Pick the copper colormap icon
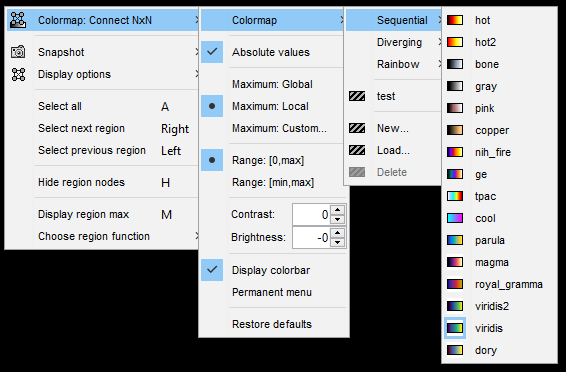This screenshot has height=372, width=566. click(455, 130)
